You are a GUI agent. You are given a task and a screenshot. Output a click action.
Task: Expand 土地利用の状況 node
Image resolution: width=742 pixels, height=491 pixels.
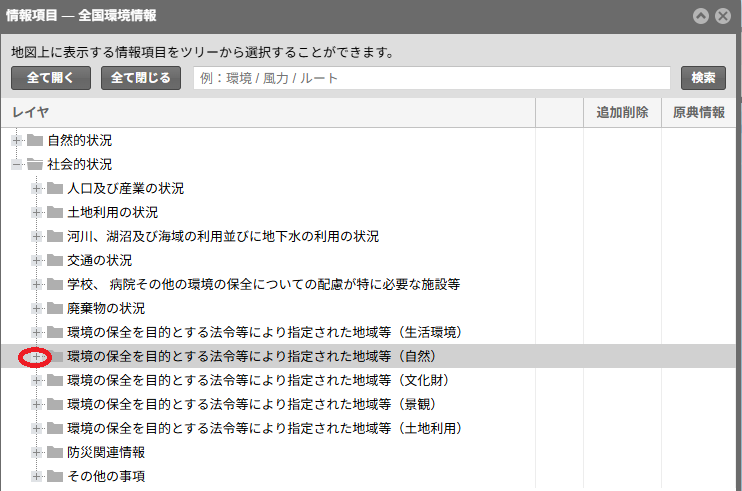coord(36,212)
